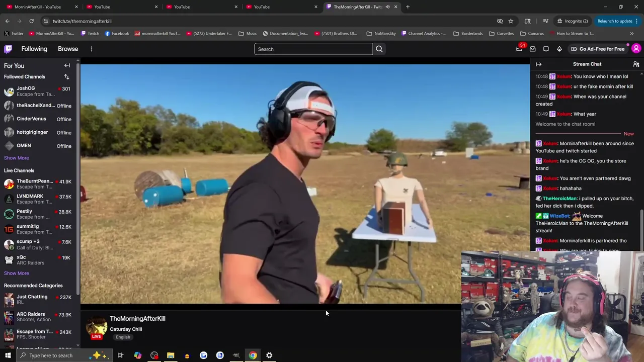Open Twitter bookmark
Screen dimensions: 644x362
click(14, 33)
